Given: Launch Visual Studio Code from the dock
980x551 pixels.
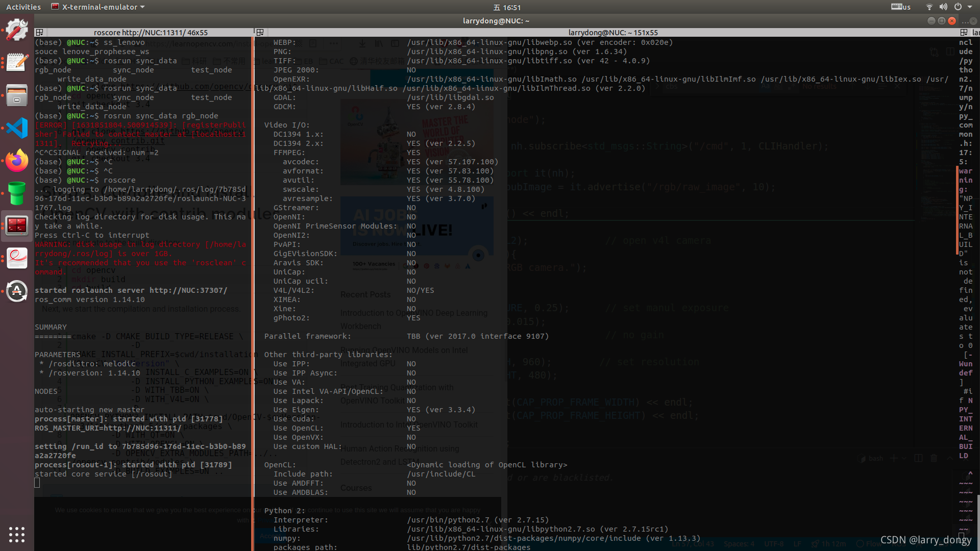Looking at the screenshot, I should (17, 128).
